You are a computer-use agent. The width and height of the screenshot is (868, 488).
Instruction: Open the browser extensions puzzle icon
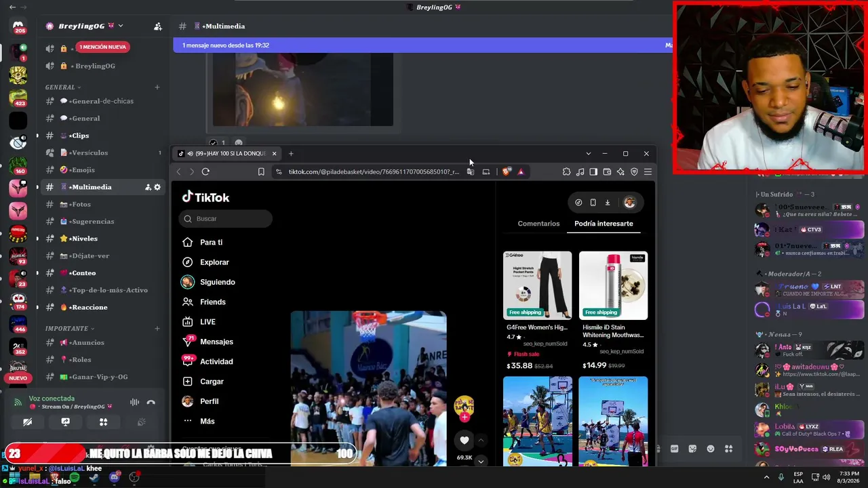pyautogui.click(x=566, y=171)
